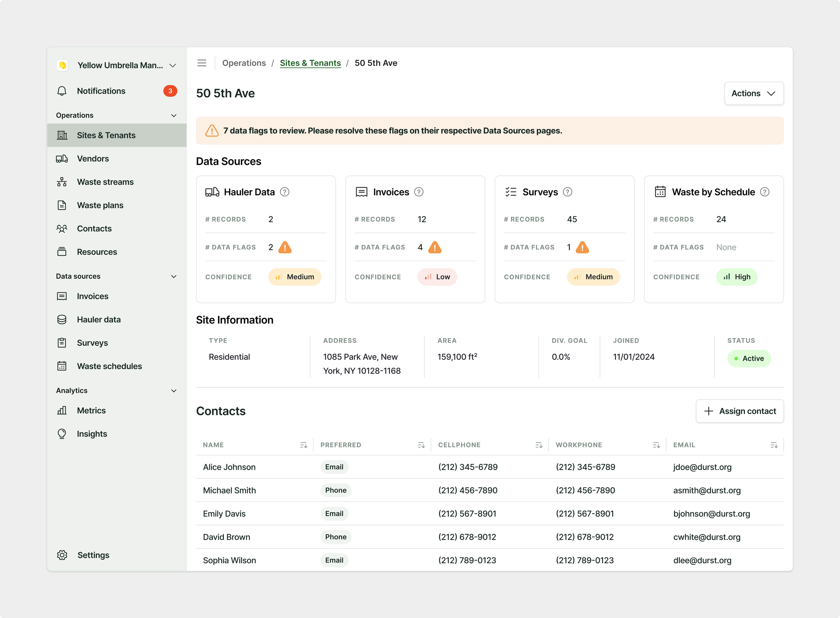
Task: Click Surveys data flag warning icon
Action: tap(582, 247)
